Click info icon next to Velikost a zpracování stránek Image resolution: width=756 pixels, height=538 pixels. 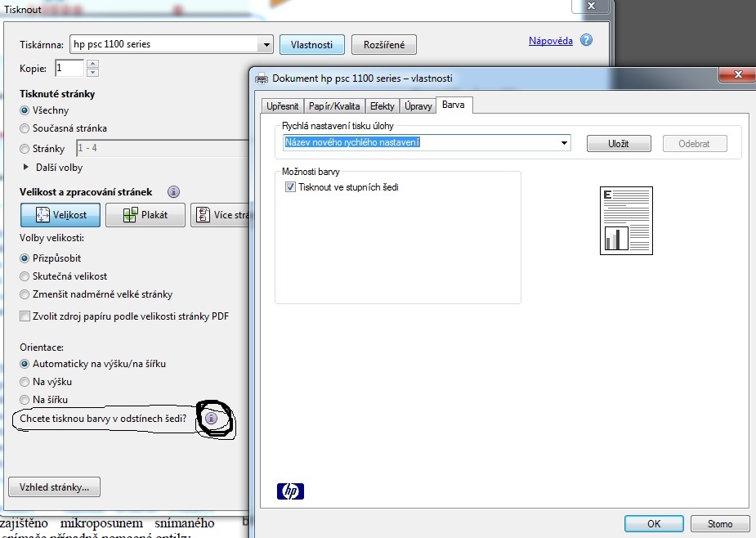173,192
